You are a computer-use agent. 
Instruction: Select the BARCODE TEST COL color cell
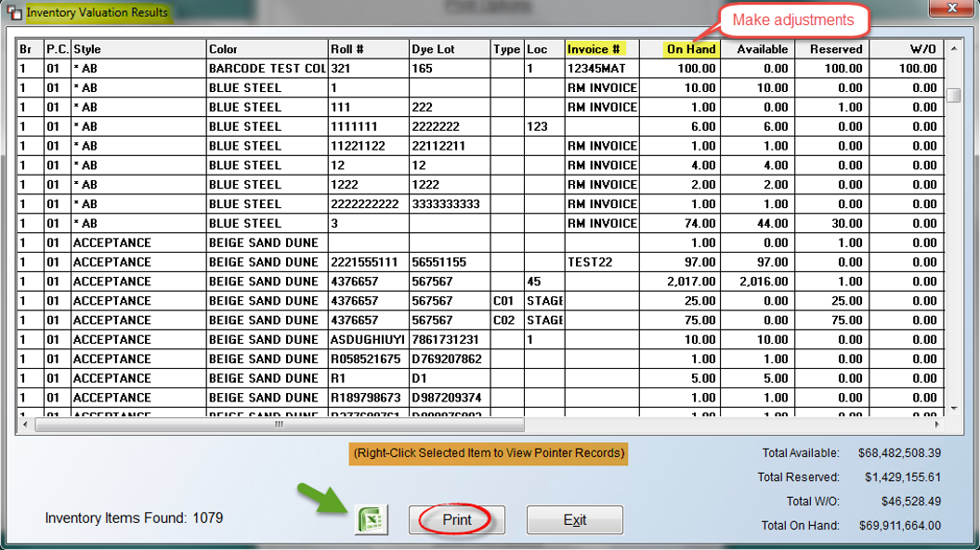click(x=267, y=68)
